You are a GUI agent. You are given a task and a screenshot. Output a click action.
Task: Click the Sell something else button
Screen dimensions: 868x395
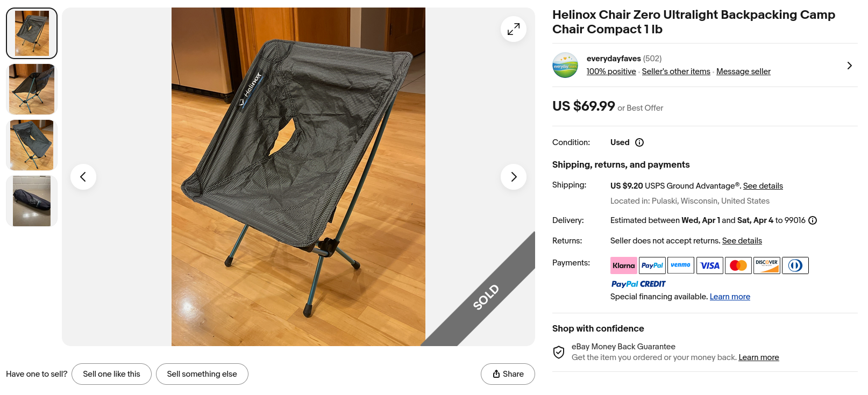tap(202, 374)
